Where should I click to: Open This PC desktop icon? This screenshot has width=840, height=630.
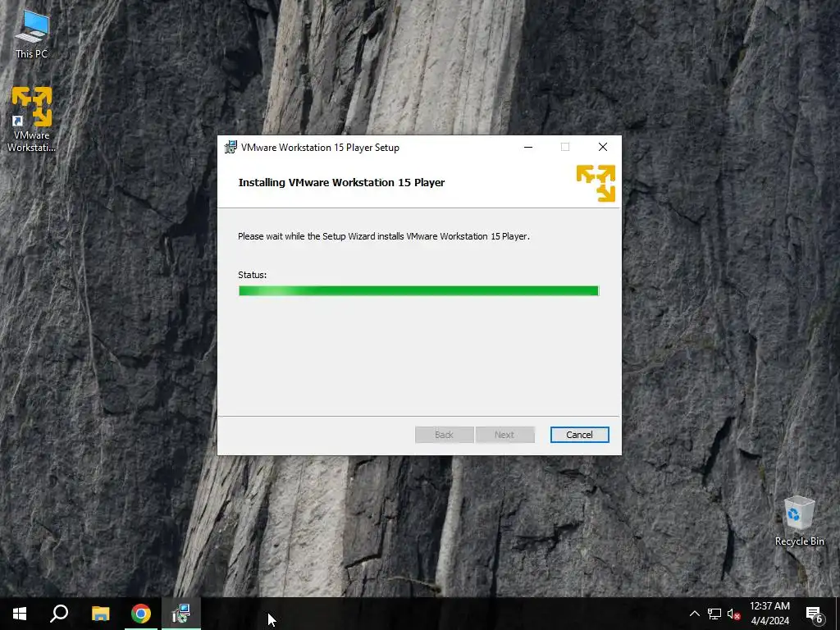32,35
